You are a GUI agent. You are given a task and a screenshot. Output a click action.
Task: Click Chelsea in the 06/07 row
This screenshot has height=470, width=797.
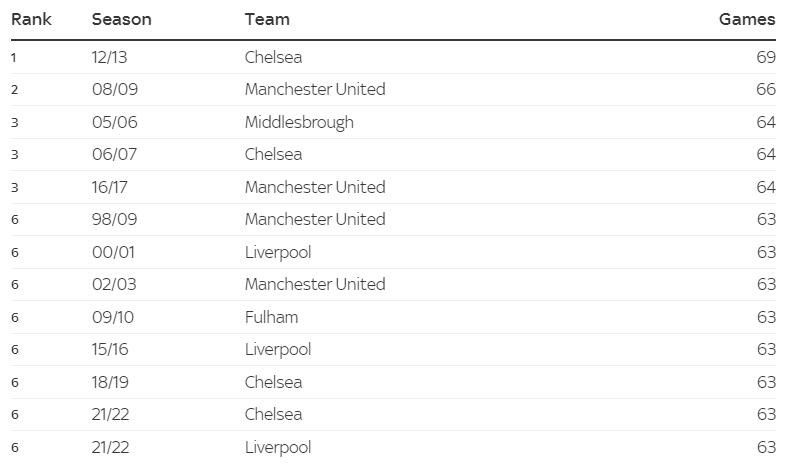[x=273, y=154]
